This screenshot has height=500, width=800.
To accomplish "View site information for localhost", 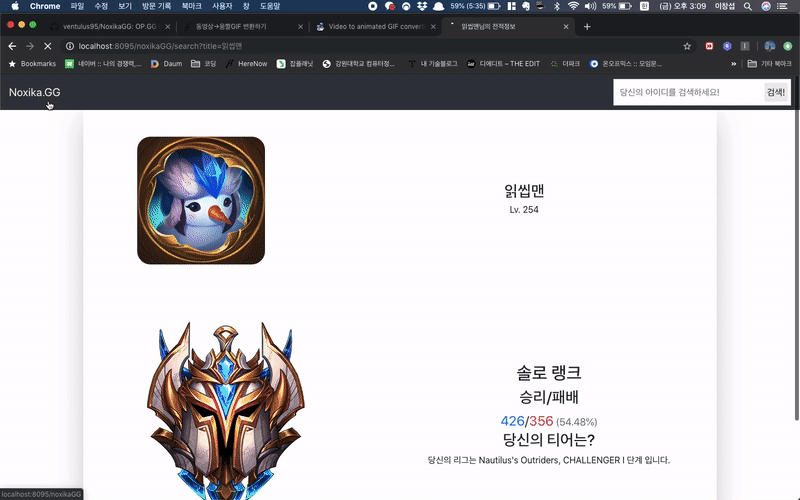I will pos(70,46).
